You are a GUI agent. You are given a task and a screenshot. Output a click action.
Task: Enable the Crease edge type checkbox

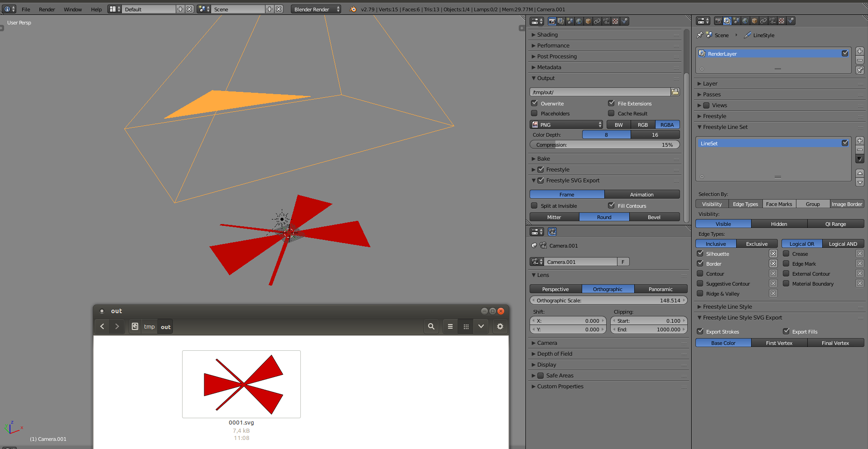click(x=786, y=253)
